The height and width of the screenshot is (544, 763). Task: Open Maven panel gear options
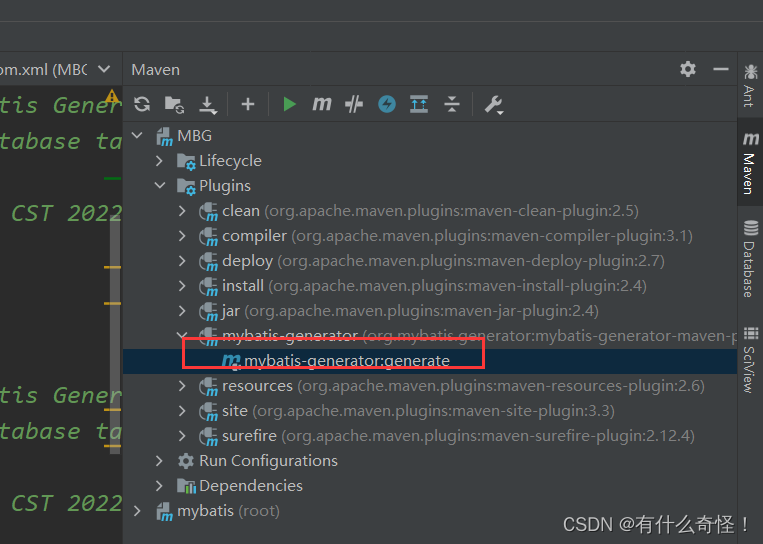(x=688, y=69)
